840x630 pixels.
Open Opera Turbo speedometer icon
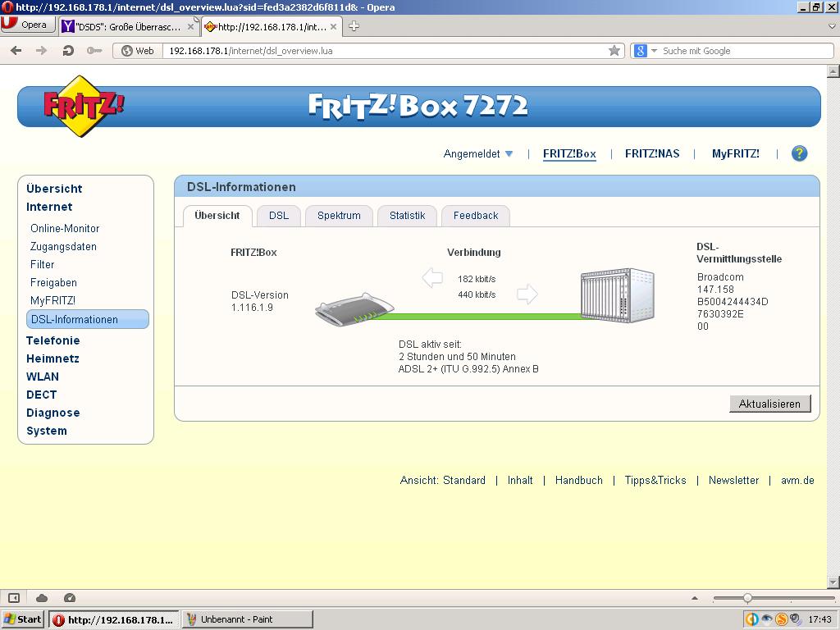click(x=70, y=598)
